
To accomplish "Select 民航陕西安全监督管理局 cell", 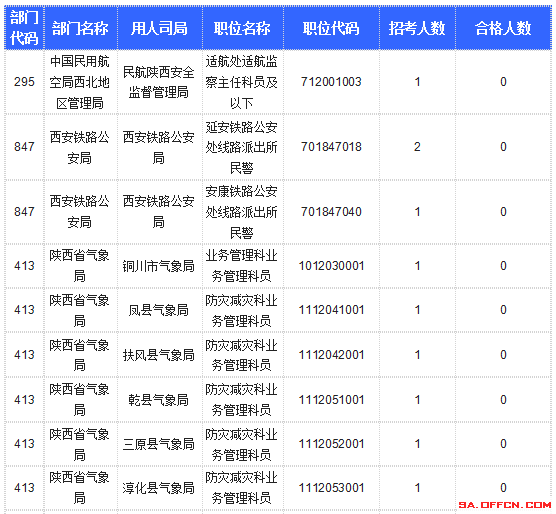I will [159, 82].
